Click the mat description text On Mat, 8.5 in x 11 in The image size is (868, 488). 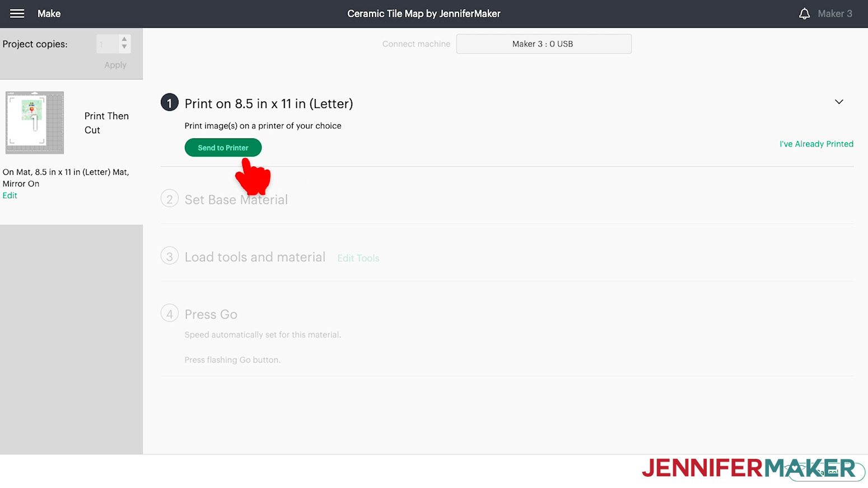66,177
